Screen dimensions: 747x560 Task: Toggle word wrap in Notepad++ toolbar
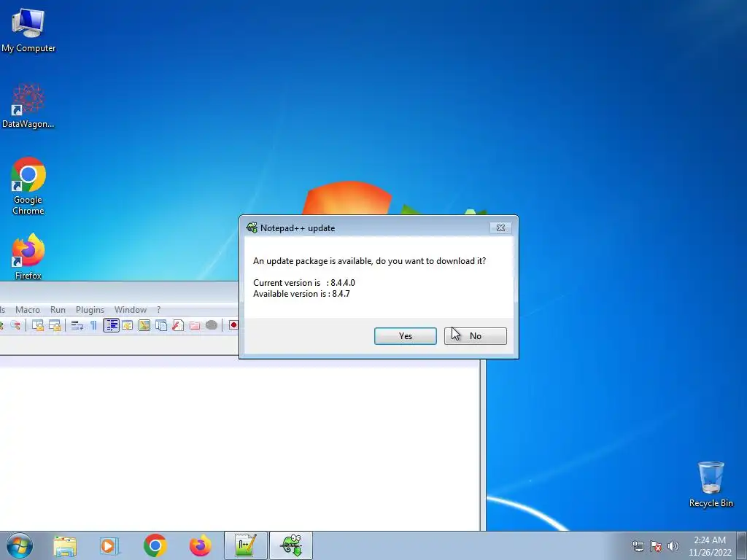tap(77, 325)
